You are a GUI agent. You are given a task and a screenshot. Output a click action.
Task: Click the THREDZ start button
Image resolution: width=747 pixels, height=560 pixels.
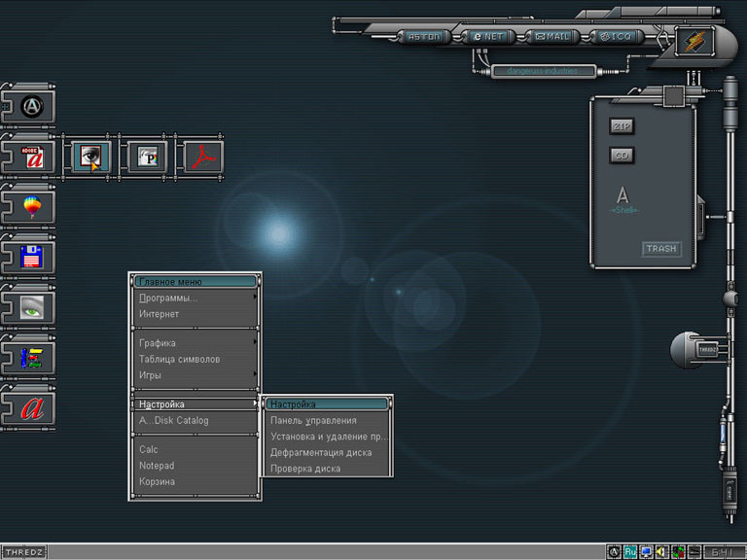tap(23, 552)
